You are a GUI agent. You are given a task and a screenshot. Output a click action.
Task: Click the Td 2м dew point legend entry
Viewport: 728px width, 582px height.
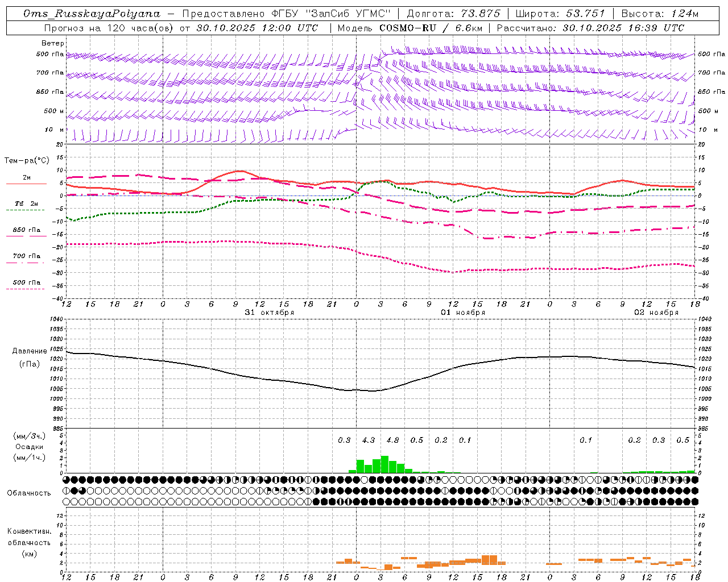(26, 206)
